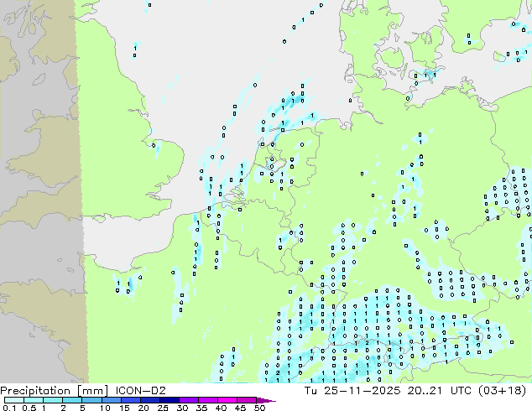Select the legend swatch between 25 and 30
532x411 pixels.
169,400
